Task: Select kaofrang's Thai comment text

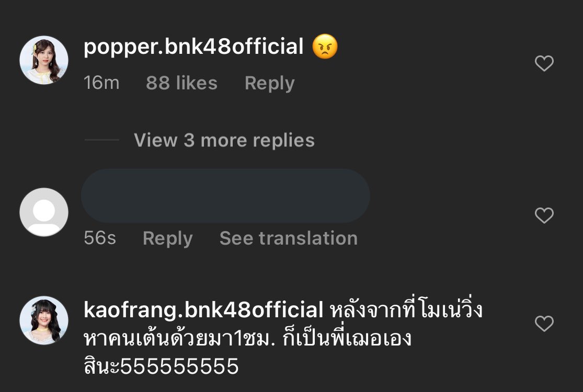Action: (x=283, y=338)
